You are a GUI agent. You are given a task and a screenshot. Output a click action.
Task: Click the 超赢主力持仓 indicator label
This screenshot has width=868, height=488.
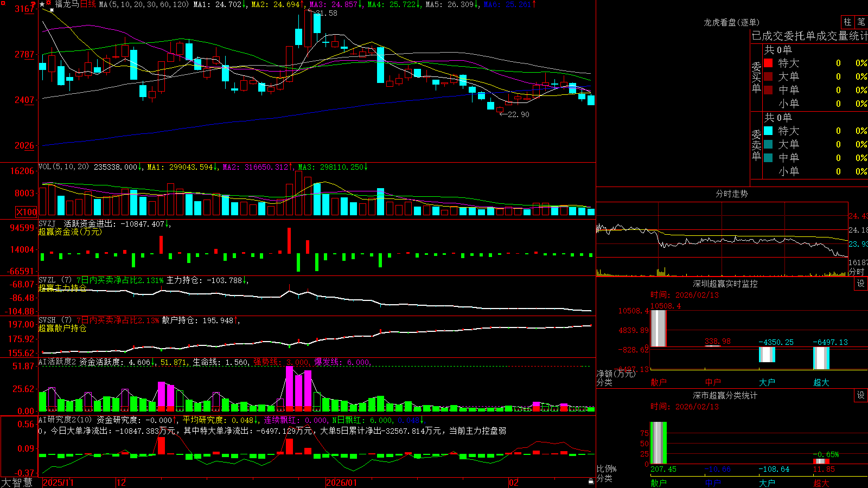point(62,288)
